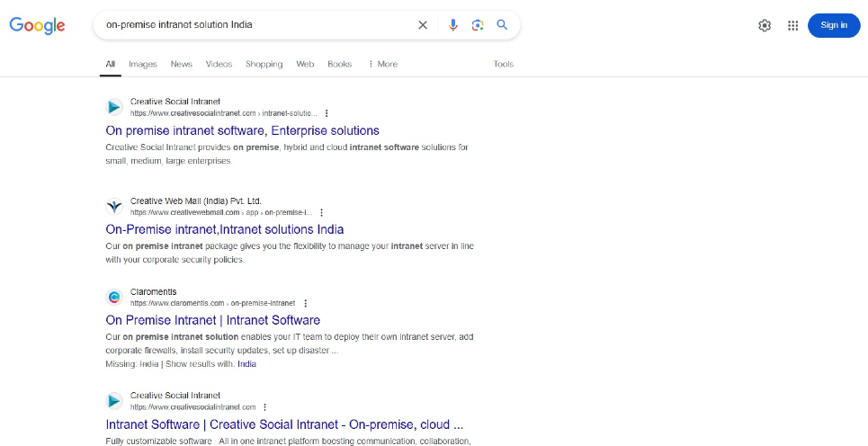868x446 pixels.
Task: Switch to the Books tab
Action: click(x=339, y=64)
